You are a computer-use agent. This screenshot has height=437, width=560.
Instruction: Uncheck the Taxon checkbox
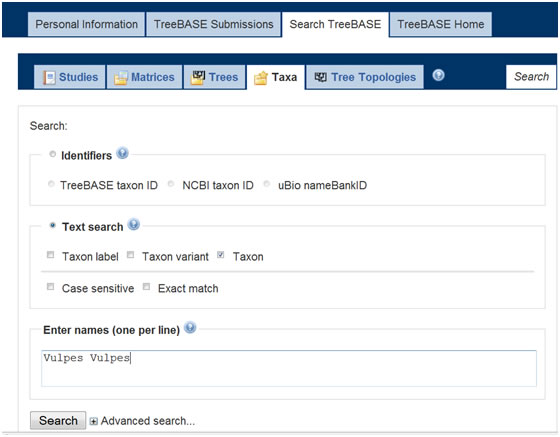tap(221, 255)
